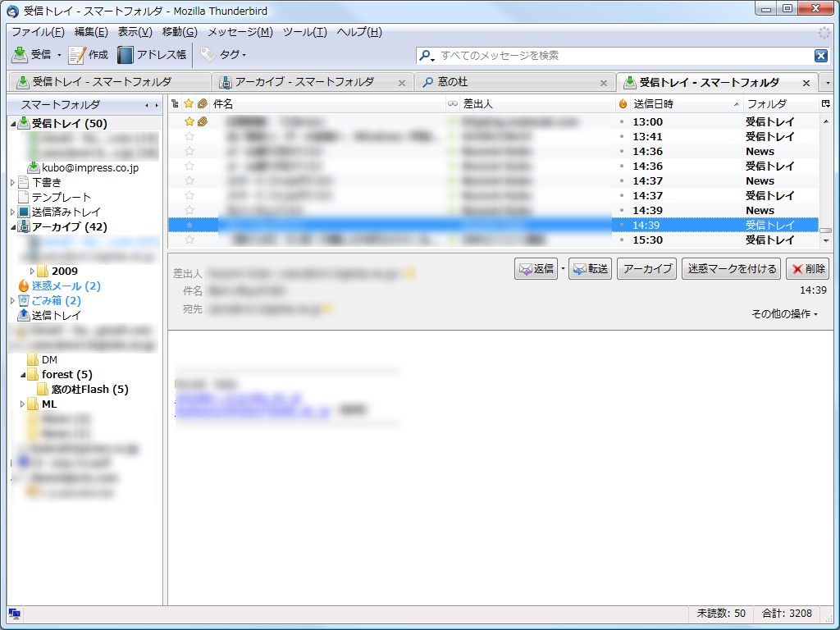Open the メッセージ(M) menu
This screenshot has height=630, width=840.
pyautogui.click(x=240, y=32)
